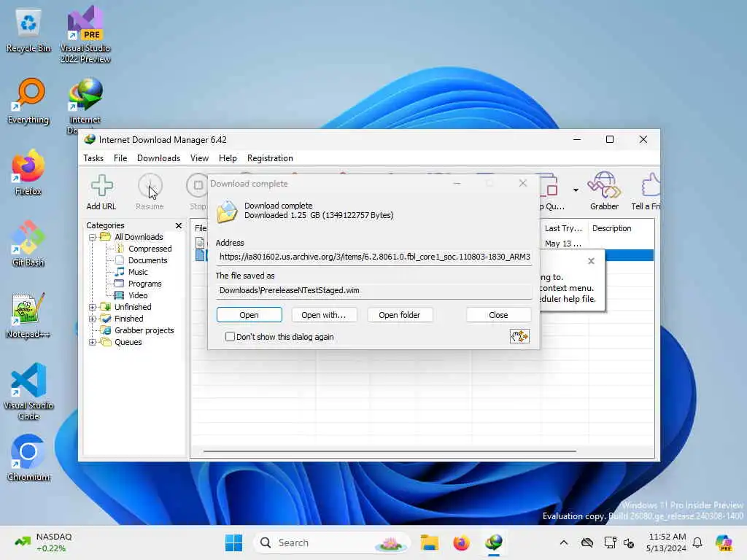747x560 pixels.
Task: Expand the Finished category node
Action: point(93,319)
